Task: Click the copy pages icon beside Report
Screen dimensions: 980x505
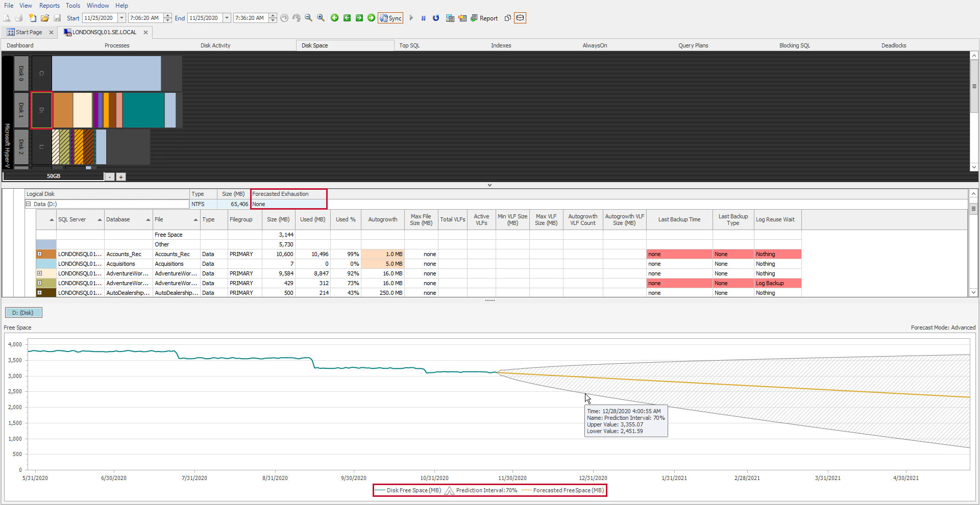Action: pos(507,18)
